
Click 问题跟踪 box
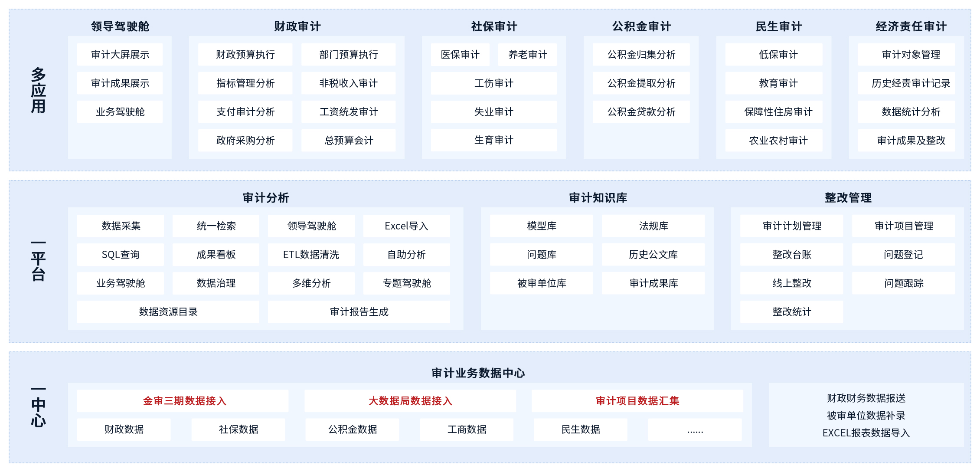(x=904, y=283)
